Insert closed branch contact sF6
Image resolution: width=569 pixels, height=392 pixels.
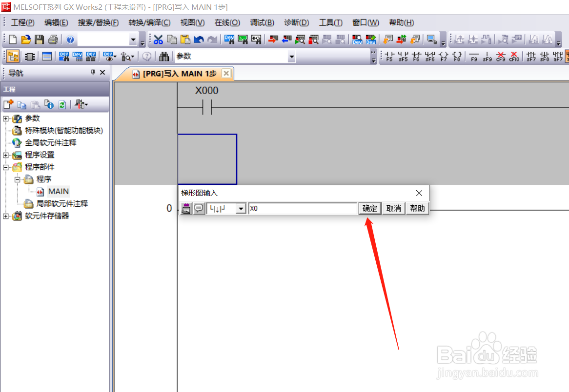coord(430,56)
